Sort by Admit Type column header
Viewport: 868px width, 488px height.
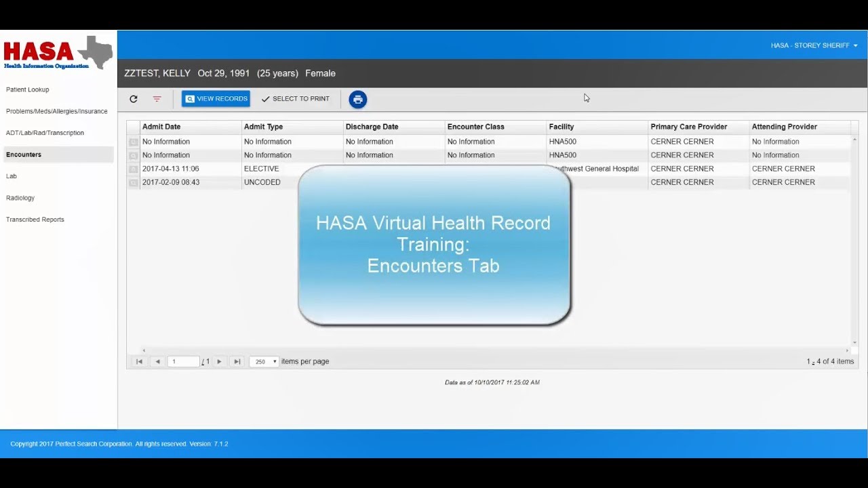[x=292, y=127]
